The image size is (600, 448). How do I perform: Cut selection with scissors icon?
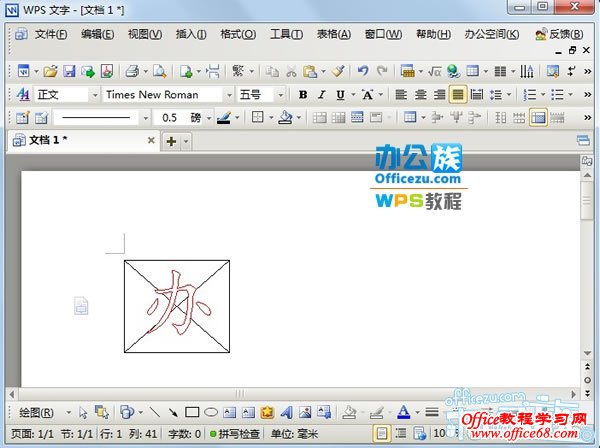[x=292, y=71]
